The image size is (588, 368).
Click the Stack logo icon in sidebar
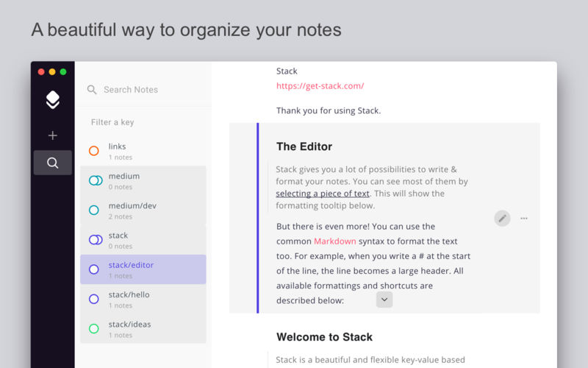pyautogui.click(x=52, y=100)
